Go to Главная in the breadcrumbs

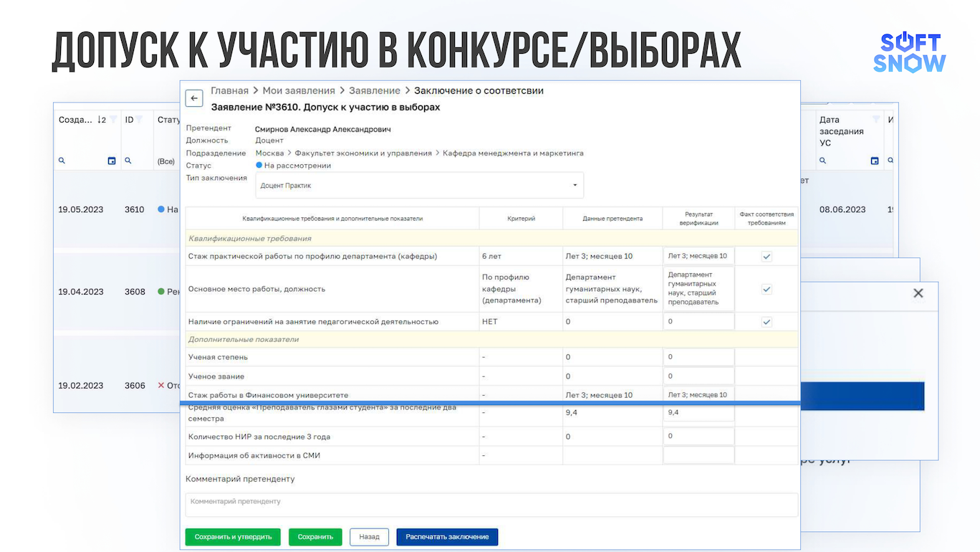click(229, 90)
